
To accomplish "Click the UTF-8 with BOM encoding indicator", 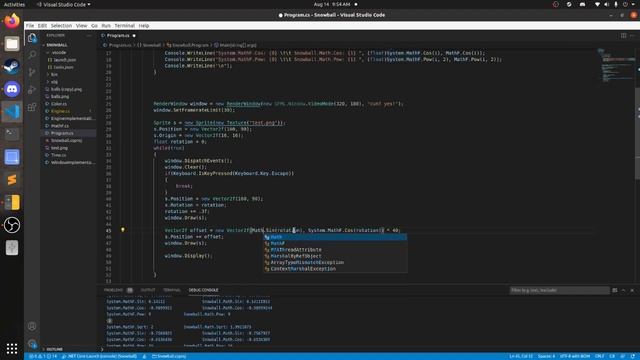I will click(x=575, y=356).
